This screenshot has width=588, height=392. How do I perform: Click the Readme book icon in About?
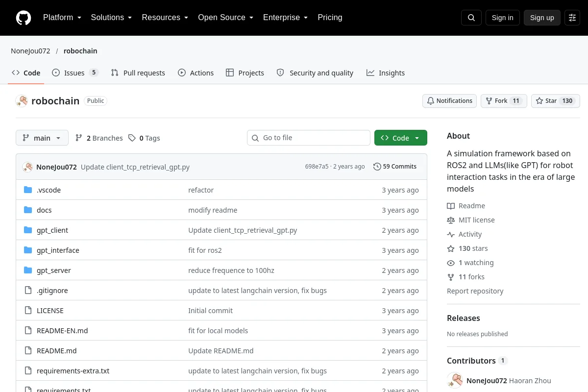coord(451,206)
